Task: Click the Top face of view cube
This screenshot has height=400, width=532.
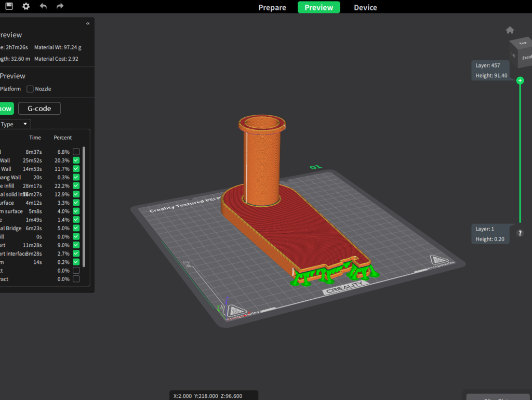Action: pyautogui.click(x=523, y=44)
